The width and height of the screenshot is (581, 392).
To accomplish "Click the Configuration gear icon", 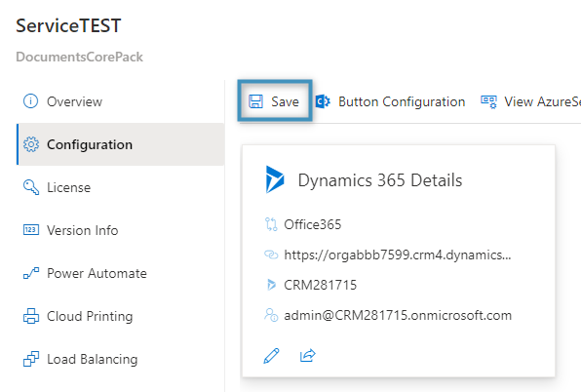I will point(31,144).
